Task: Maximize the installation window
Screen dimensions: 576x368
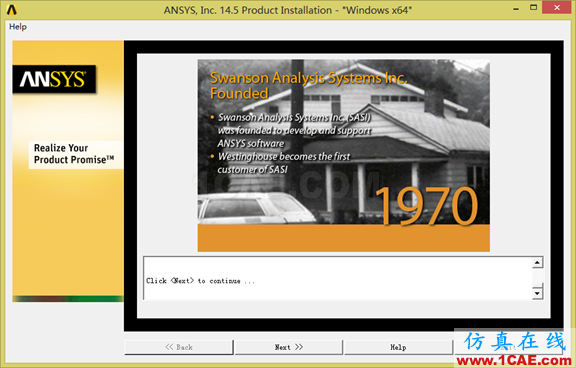Action: click(x=533, y=8)
